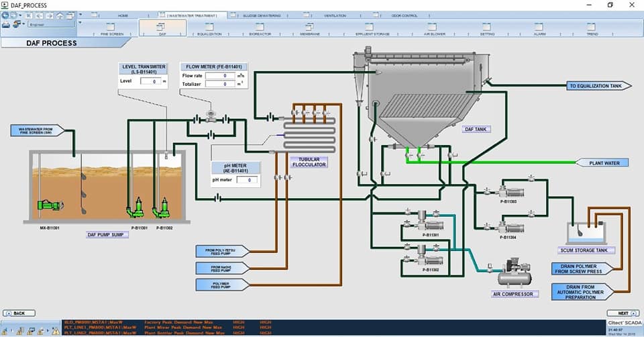Click the TO EQUALIZATION TANK arrow
Screen dimensions: 644x337
pos(600,86)
